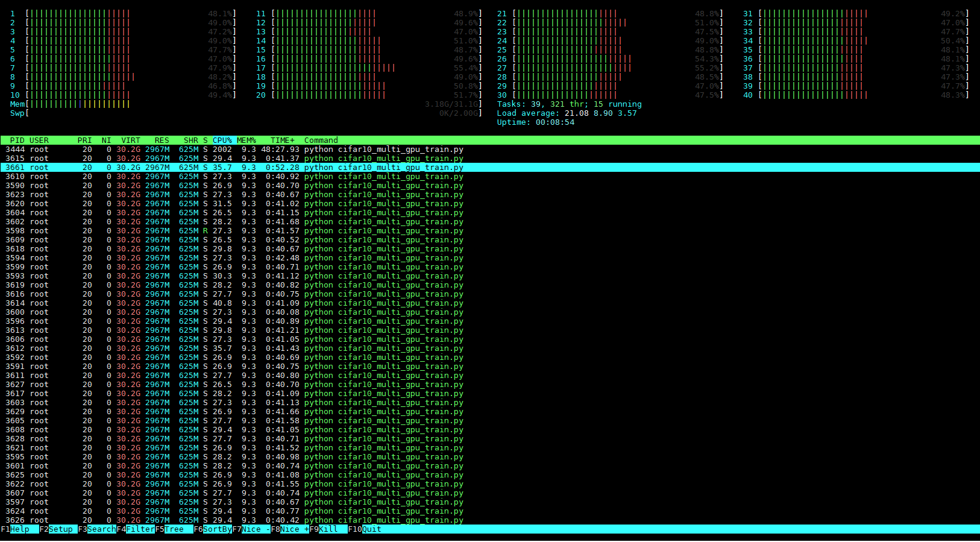Select the process row with PID 3628
This screenshot has height=542, width=980.
[x=490, y=439]
